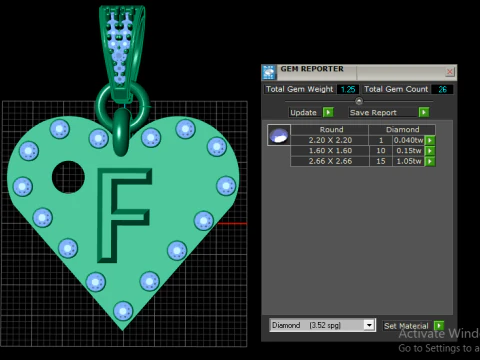Click the Set Material button
The width and height of the screenshot is (480, 360).
tap(406, 326)
